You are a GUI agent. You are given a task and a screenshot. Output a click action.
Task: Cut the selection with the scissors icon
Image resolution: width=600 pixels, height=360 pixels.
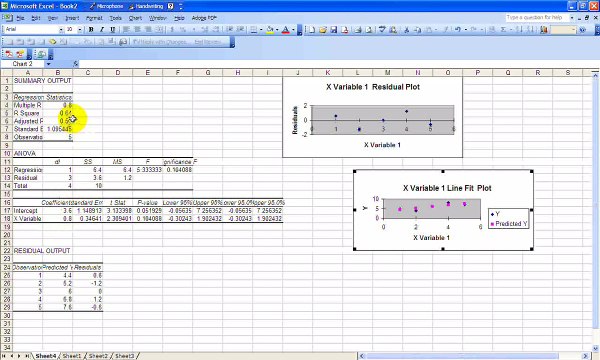406,29
